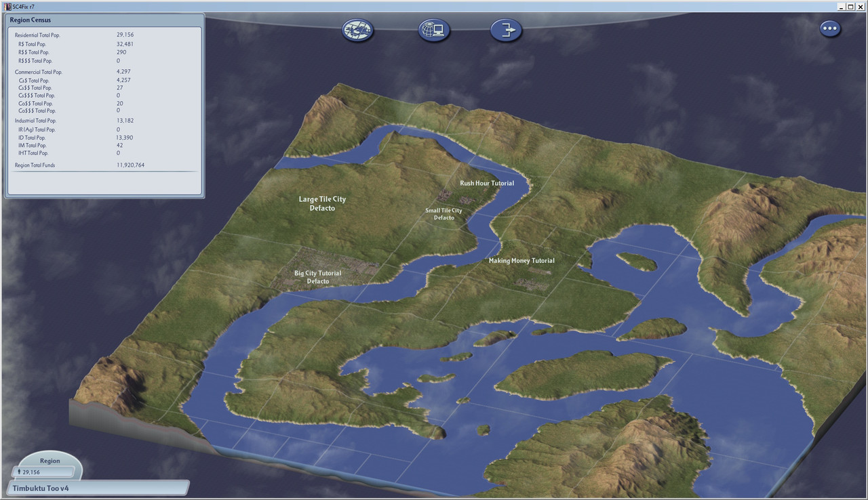Screen dimensions: 868x500
Task: Open the Making Money Tutorial city
Action: 521,260
